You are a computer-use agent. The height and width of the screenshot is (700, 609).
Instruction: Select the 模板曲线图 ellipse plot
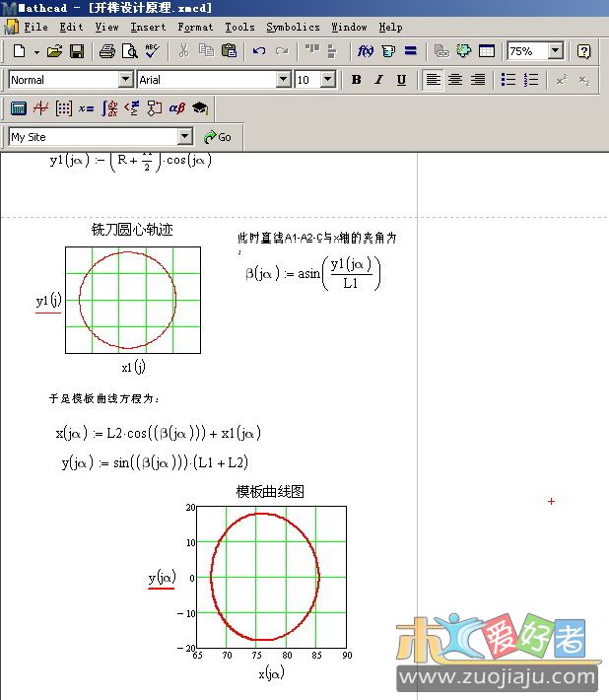click(x=271, y=577)
